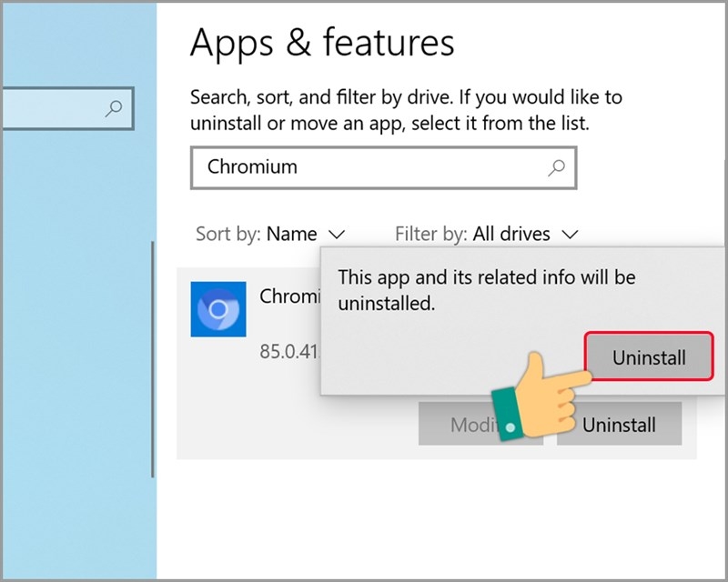This screenshot has width=728, height=582.
Task: Confirm removal with the popup Uninstall button
Action: (x=648, y=357)
